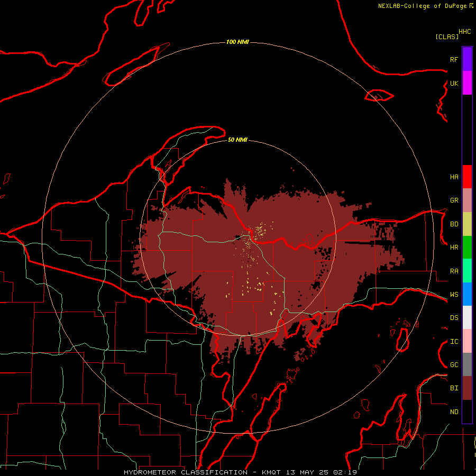
Task: Click the NEXLAB-College of DuPage text
Action: pos(422,6)
